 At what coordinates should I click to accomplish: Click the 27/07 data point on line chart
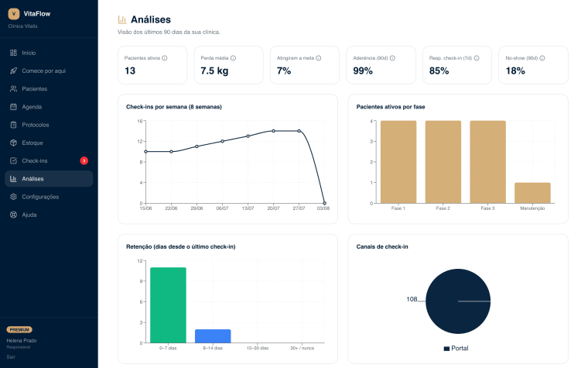299,131
